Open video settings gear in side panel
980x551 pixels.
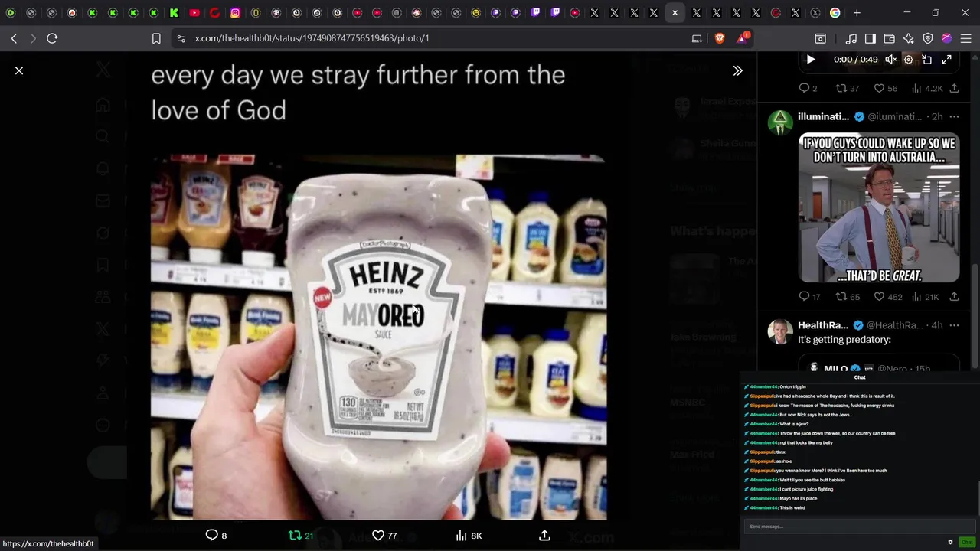click(908, 59)
